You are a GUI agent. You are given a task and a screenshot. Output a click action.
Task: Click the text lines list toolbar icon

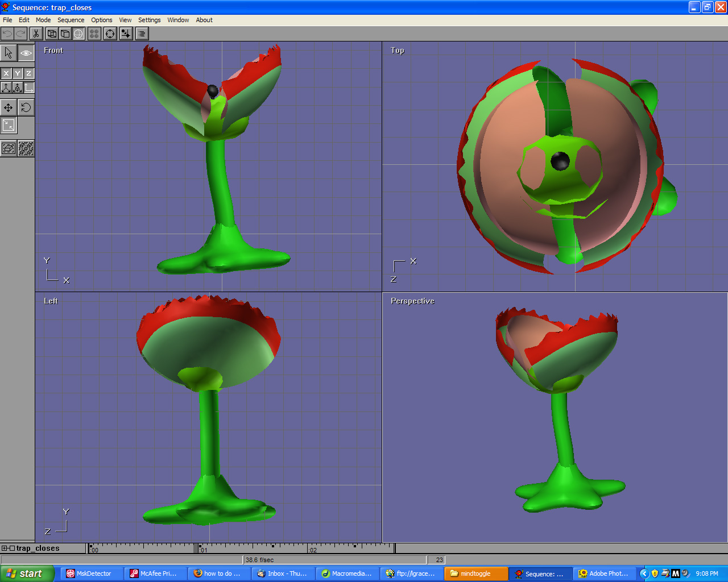click(x=142, y=34)
